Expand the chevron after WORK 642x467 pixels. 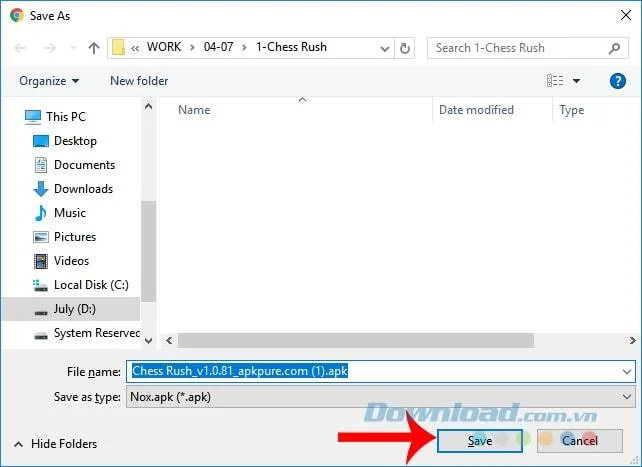point(192,47)
